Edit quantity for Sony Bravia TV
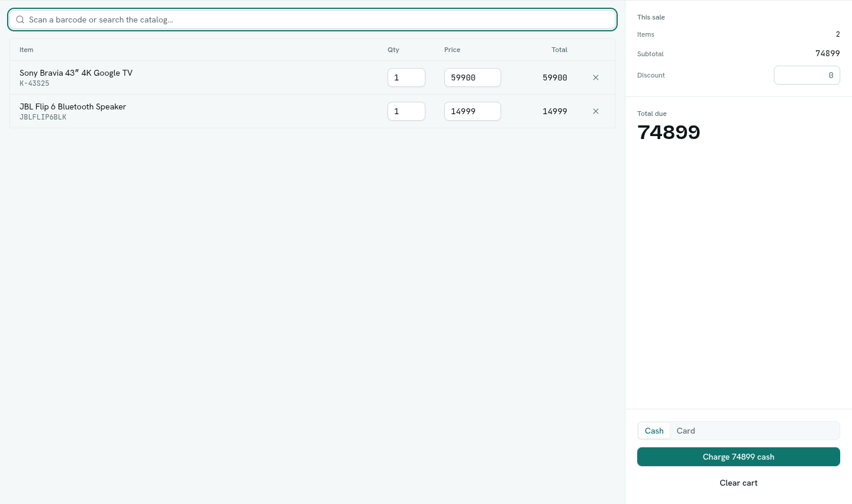 pos(406,77)
